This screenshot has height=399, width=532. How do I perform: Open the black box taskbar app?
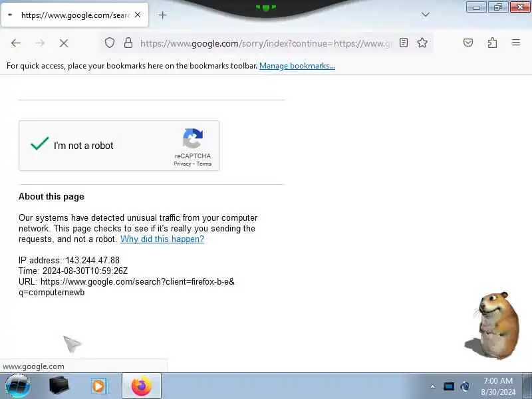click(59, 386)
